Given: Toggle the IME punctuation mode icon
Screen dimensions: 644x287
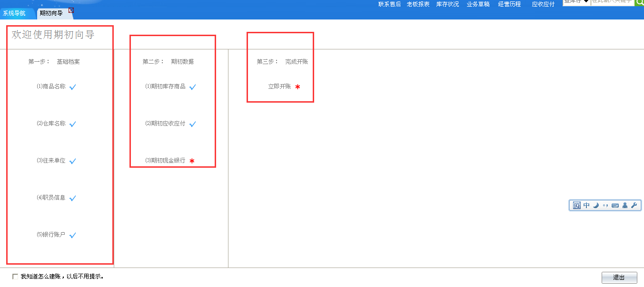Looking at the screenshot, I should tap(605, 205).
